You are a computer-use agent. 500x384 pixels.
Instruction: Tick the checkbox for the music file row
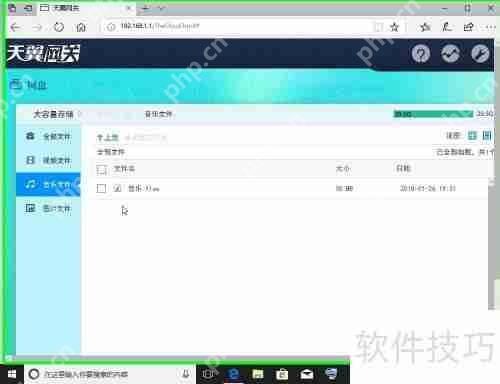click(x=101, y=189)
